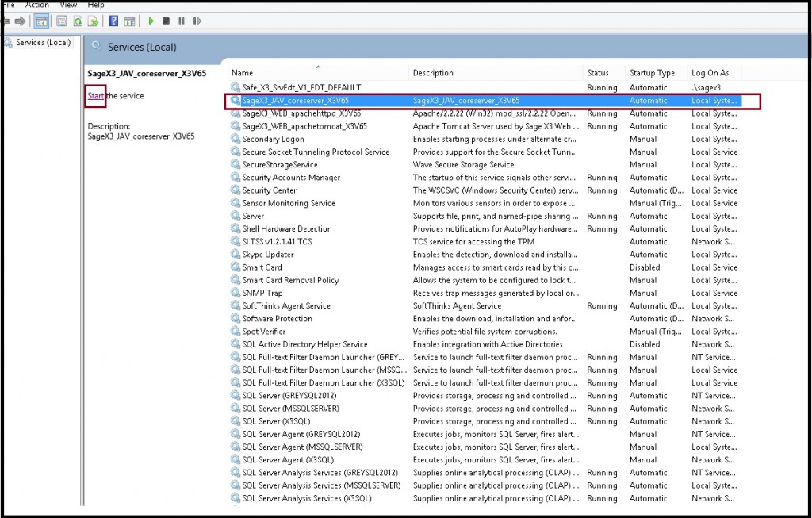The image size is (812, 518).
Task: Sort by the Description column header
Action: 433,73
